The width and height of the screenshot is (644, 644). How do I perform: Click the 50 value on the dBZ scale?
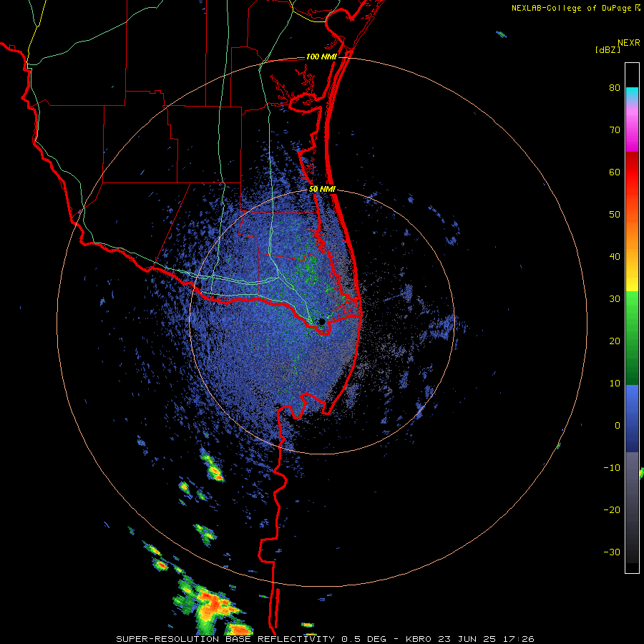click(x=615, y=215)
